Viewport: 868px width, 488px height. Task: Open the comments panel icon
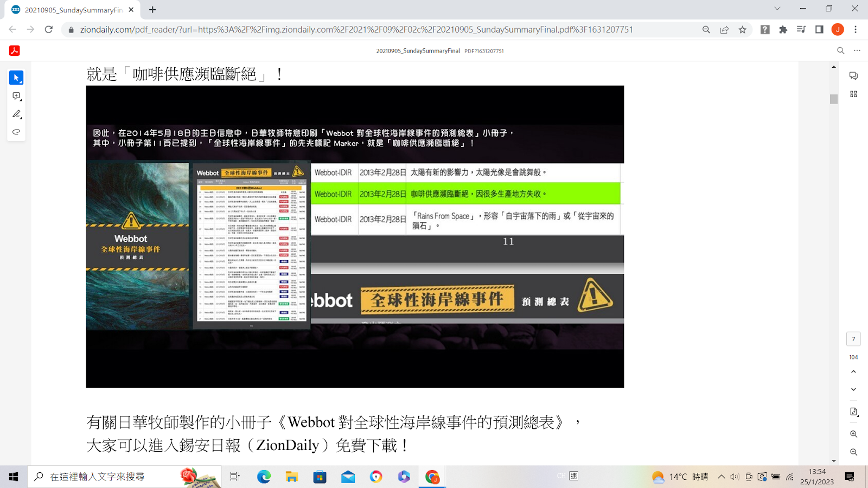coord(853,76)
